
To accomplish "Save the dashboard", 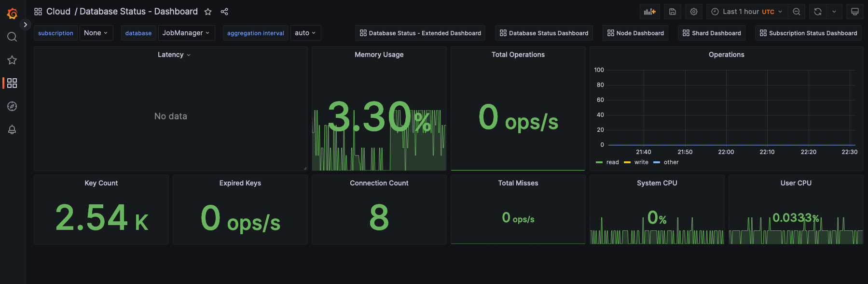I will pos(673,12).
